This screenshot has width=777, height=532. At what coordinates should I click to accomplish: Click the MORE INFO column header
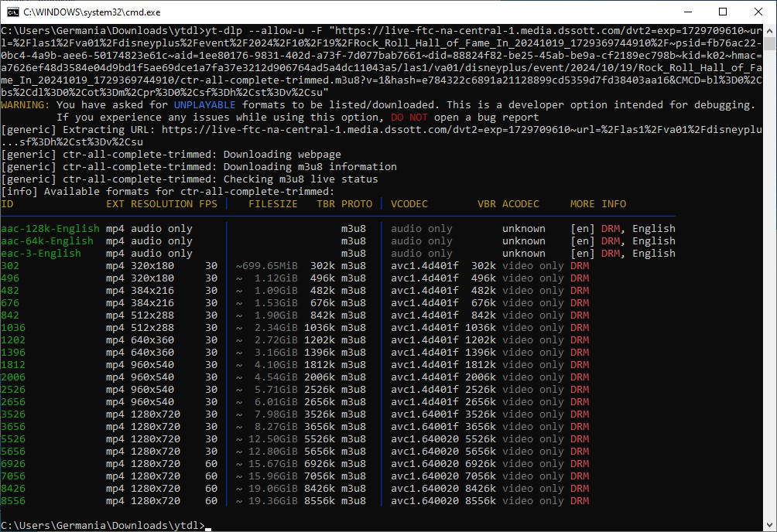[597, 204]
